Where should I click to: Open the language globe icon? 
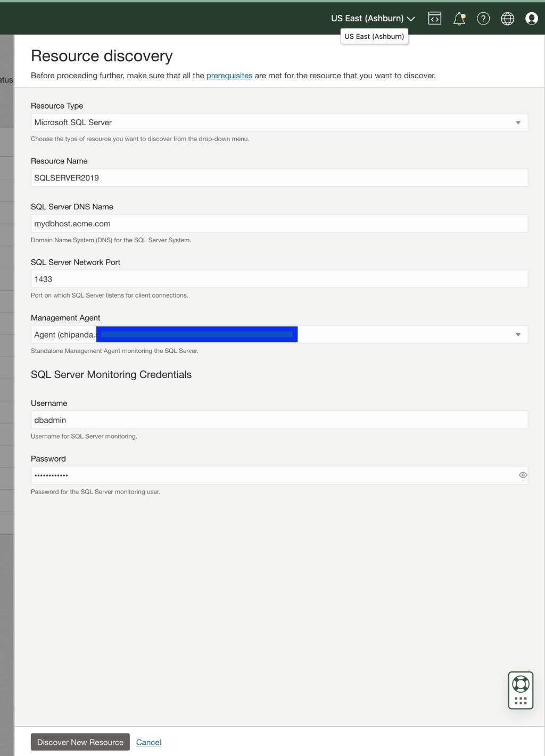[507, 18]
